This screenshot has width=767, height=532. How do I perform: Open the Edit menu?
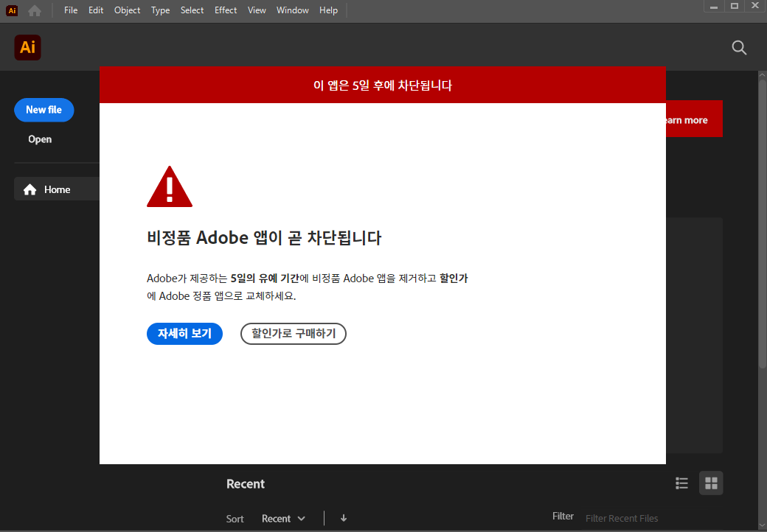coord(96,10)
